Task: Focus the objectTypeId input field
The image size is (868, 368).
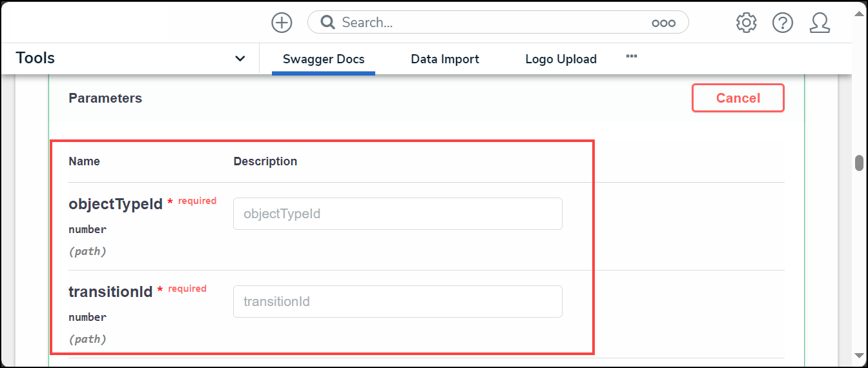Action: point(397,214)
